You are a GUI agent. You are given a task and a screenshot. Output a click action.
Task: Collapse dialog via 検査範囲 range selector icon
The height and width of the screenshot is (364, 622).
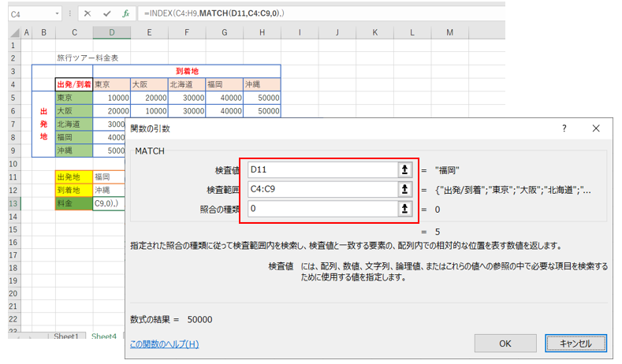(405, 189)
